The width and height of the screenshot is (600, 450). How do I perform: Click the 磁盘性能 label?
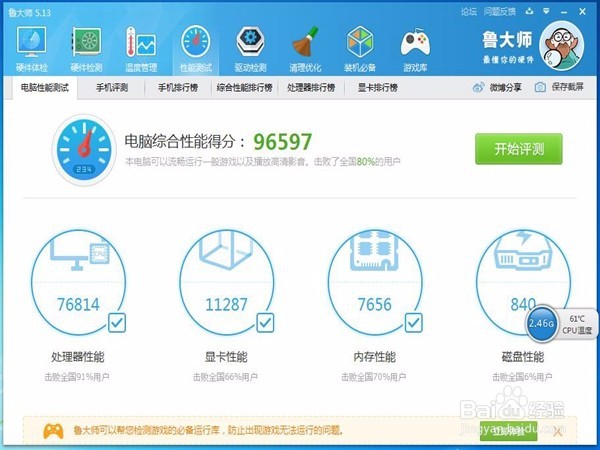click(523, 357)
